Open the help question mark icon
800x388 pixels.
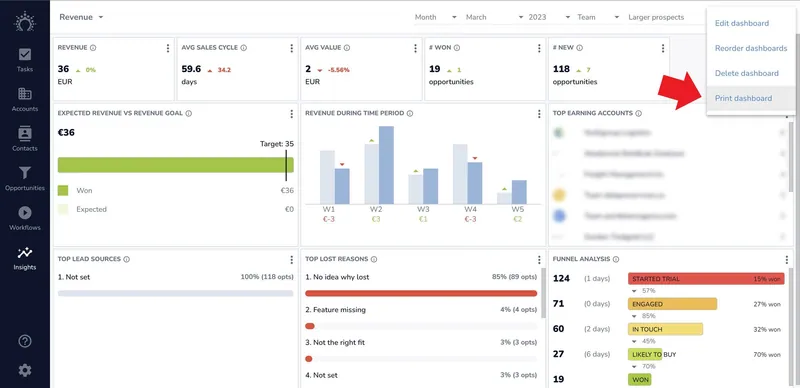coord(24,341)
